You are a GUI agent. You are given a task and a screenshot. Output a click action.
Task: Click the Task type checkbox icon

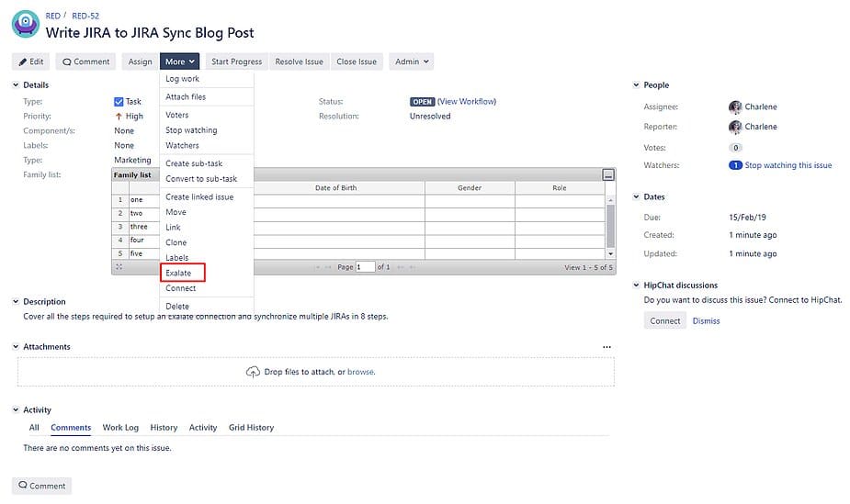119,102
